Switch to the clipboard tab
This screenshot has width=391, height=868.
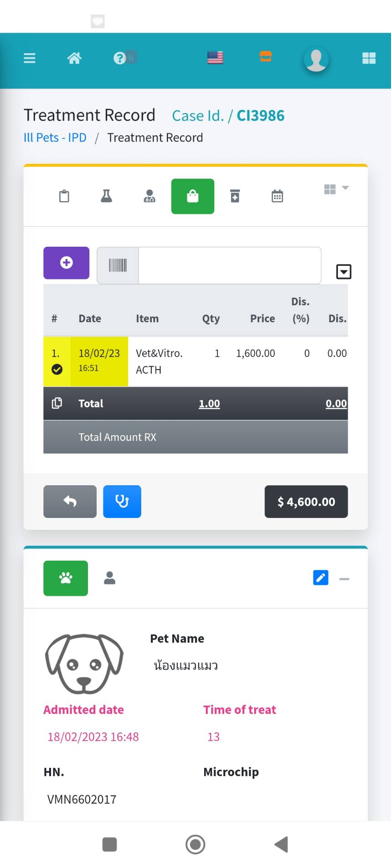[x=64, y=196]
